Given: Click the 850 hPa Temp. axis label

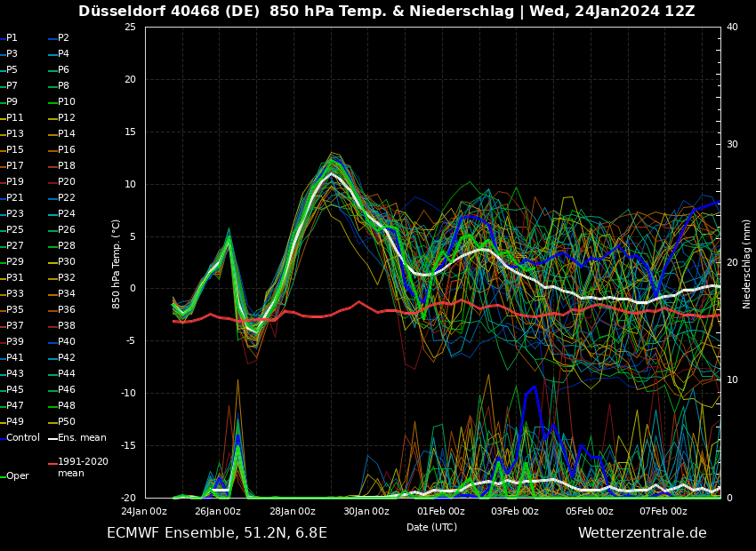Looking at the screenshot, I should 117,263.
